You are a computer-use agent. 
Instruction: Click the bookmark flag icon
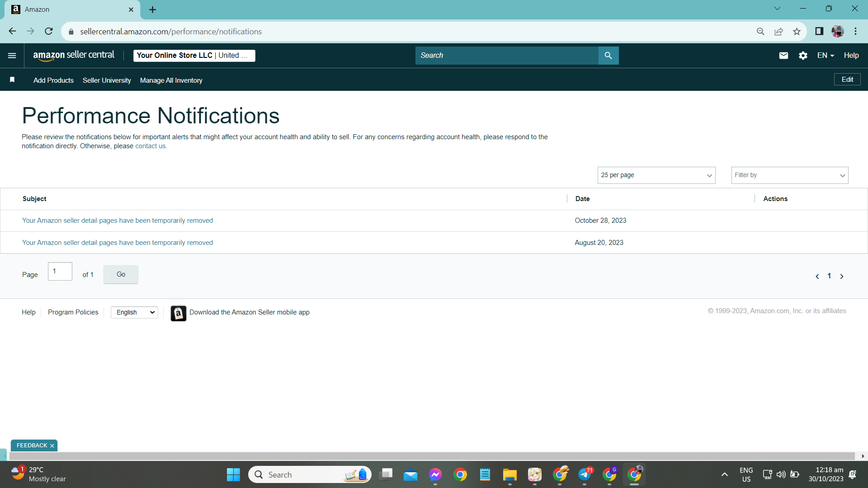coord(12,80)
